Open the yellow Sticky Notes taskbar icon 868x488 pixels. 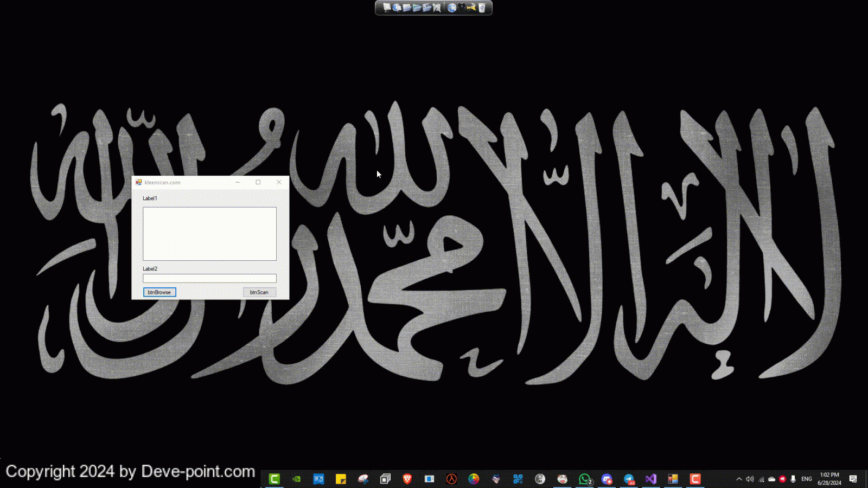(x=341, y=479)
